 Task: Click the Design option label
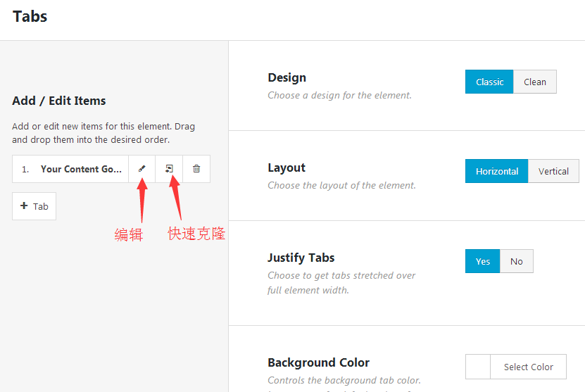coord(287,77)
